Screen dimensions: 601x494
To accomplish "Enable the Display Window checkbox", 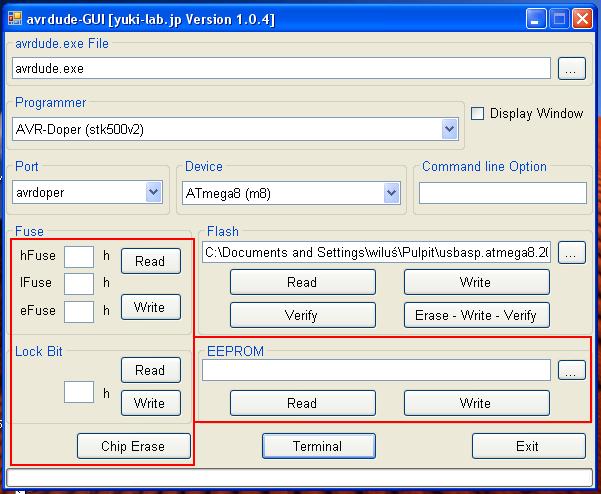I will 478,114.
